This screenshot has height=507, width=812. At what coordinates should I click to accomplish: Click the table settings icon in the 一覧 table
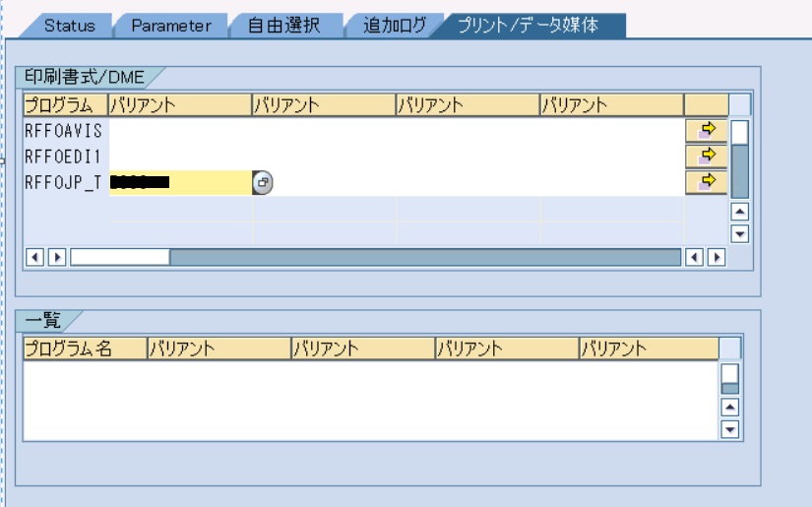[729, 349]
